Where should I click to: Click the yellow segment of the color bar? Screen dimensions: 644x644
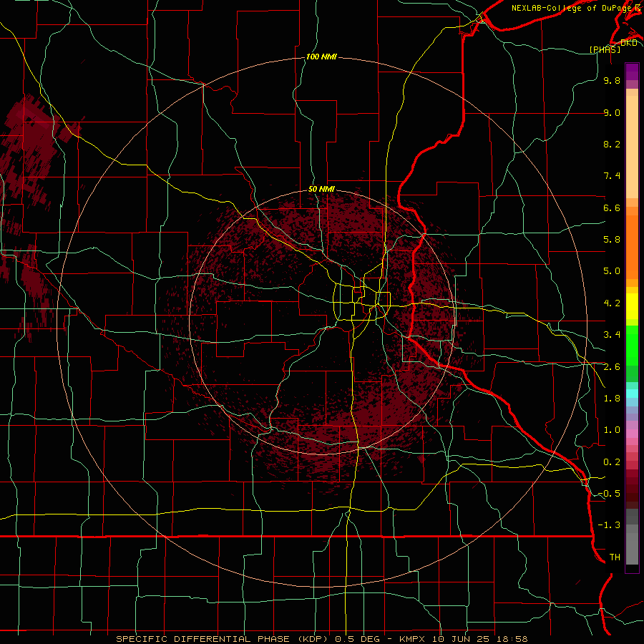tap(632, 306)
